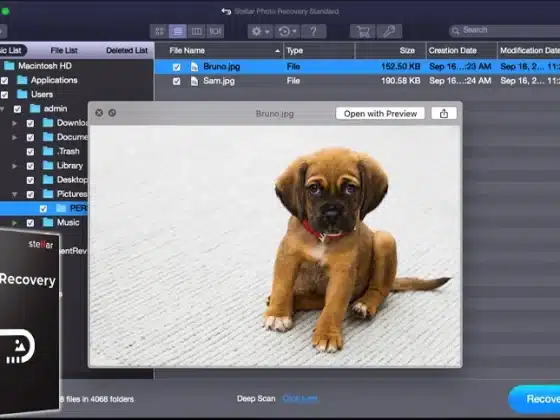Open the help question mark
The width and height of the screenshot is (560, 420).
click(x=314, y=31)
